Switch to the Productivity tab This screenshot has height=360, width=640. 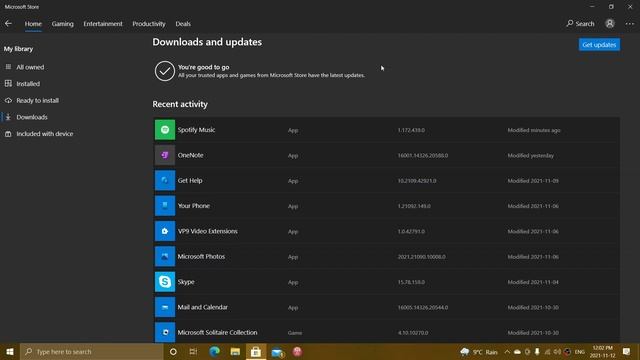[x=149, y=24]
